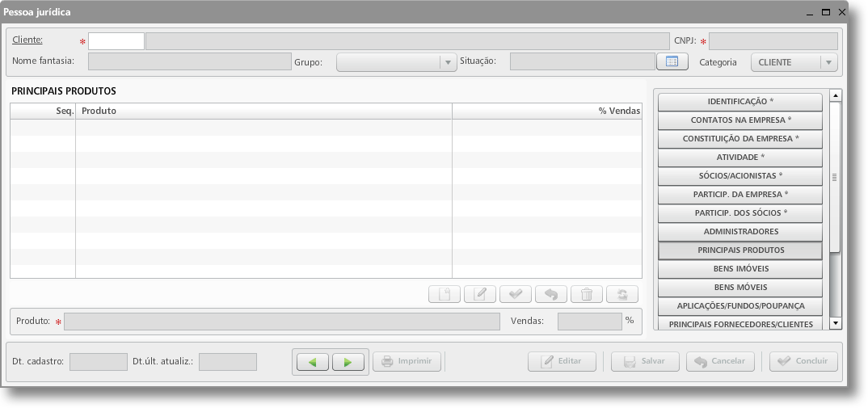Minimize the Pessoa jurídica window
Viewport: 868px width, 408px height.
pyautogui.click(x=810, y=13)
